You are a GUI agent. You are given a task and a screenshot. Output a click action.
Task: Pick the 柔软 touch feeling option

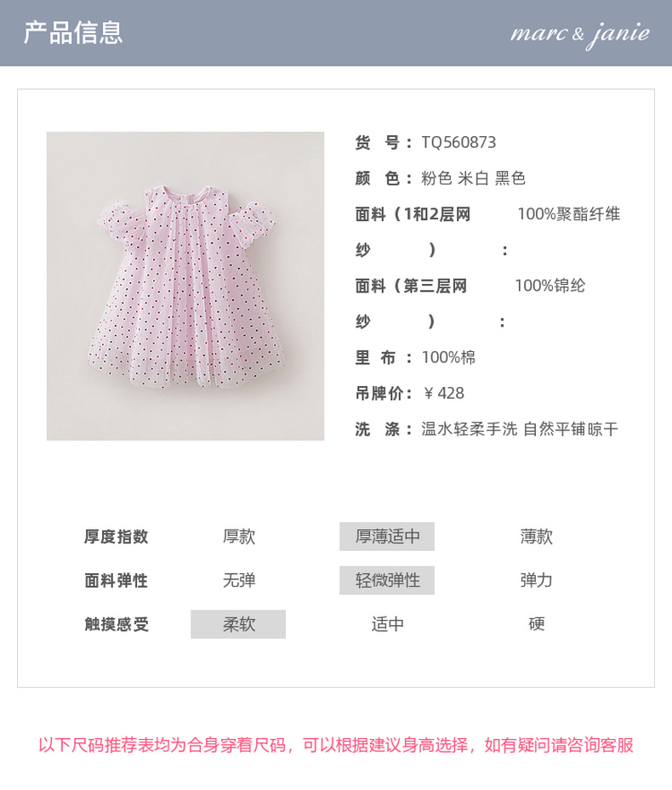238,623
